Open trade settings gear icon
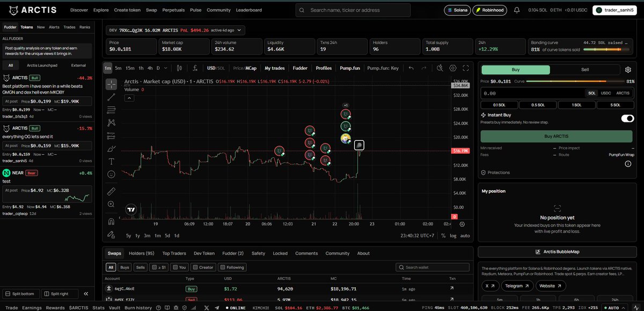Screen dimensions: 644x311 628,70
